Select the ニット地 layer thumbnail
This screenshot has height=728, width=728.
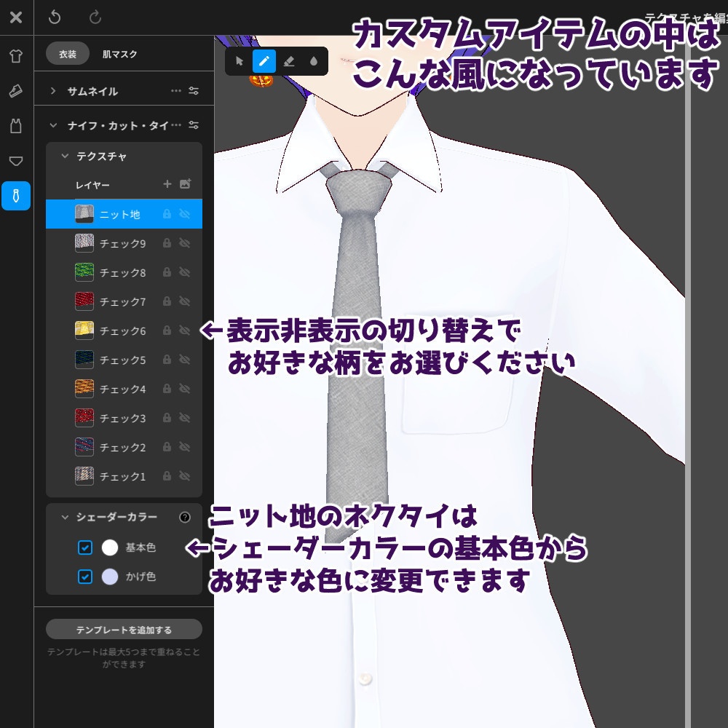[84, 213]
